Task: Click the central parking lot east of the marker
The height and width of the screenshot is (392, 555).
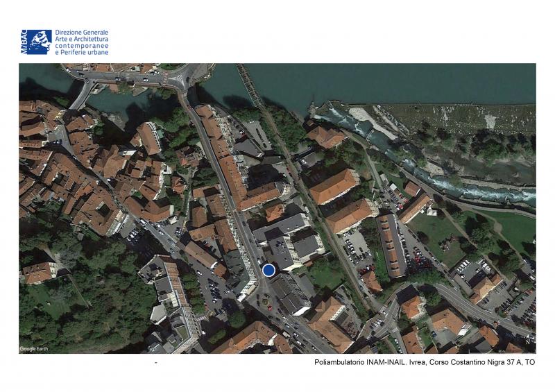Action: 357,248
